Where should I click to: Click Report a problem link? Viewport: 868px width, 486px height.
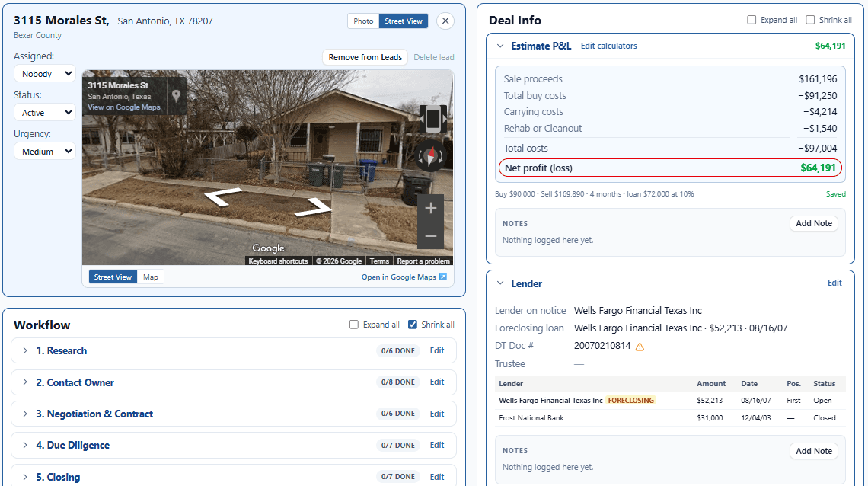point(423,261)
